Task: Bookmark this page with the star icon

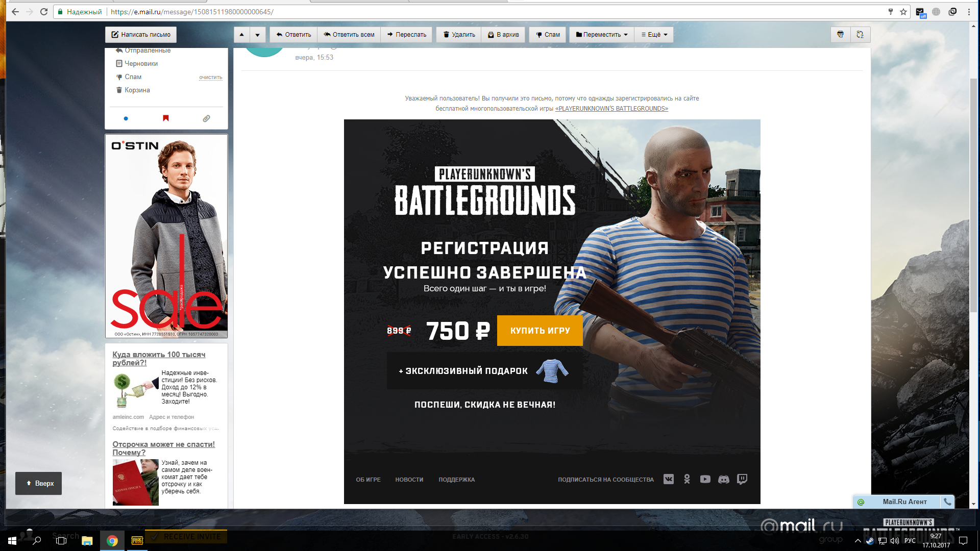Action: point(903,12)
